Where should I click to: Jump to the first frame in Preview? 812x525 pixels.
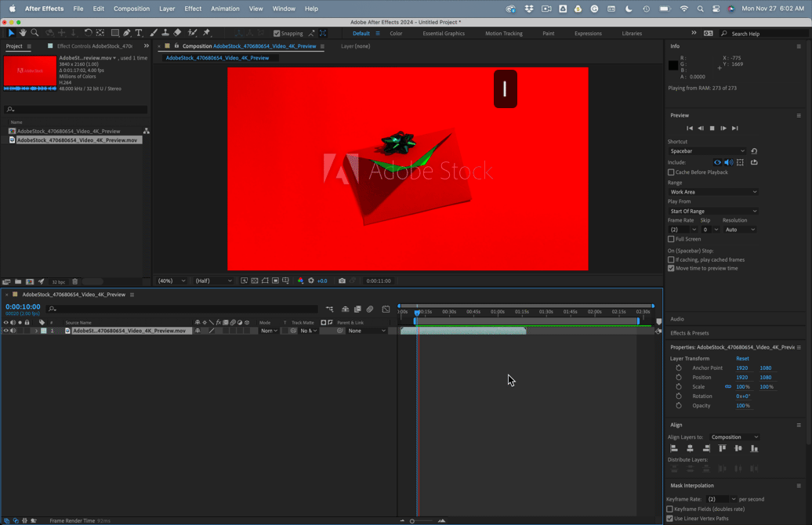point(689,129)
